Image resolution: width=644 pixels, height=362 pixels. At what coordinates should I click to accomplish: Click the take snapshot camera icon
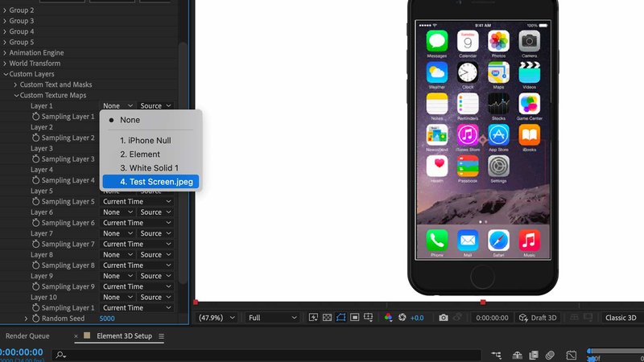click(443, 318)
